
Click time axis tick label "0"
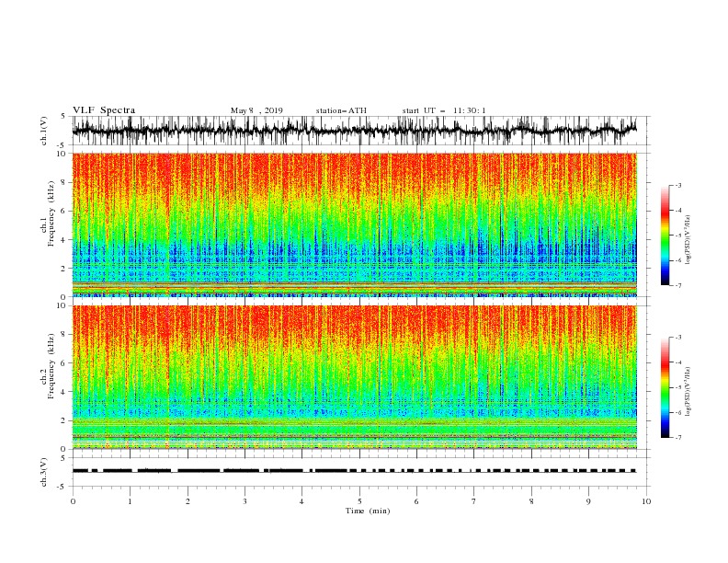tap(73, 501)
